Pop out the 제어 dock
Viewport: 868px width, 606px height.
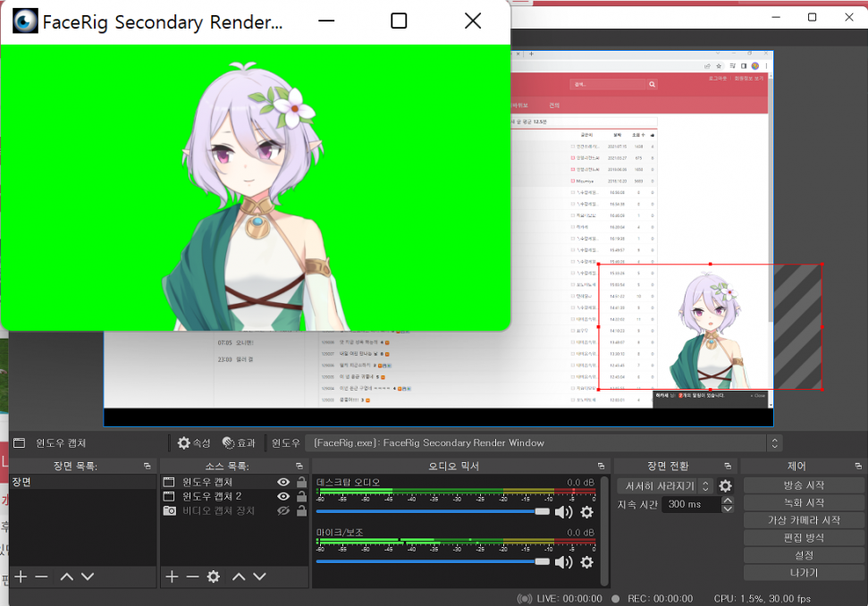click(858, 466)
